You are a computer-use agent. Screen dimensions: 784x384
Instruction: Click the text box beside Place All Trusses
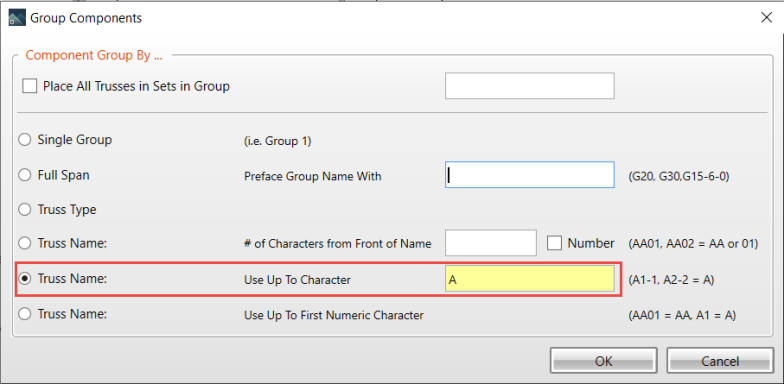coord(530,86)
